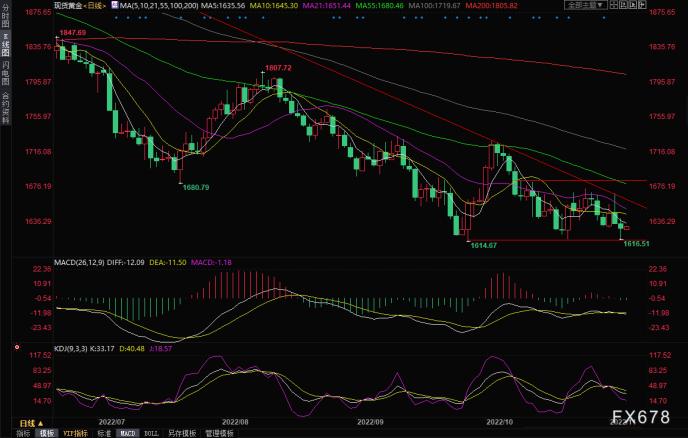Open the 现货黄金 <日线> symbol title dropdown

coord(80,5)
